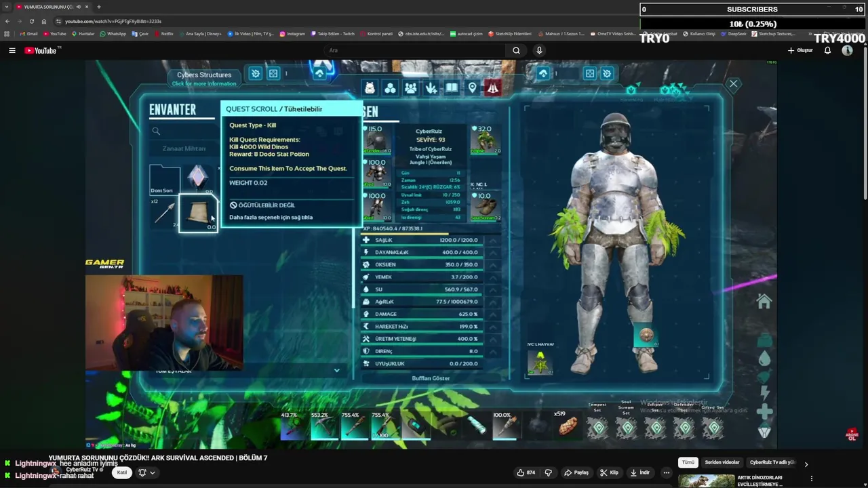Select CyberRulz Tv adlı filter chip

(x=772, y=462)
